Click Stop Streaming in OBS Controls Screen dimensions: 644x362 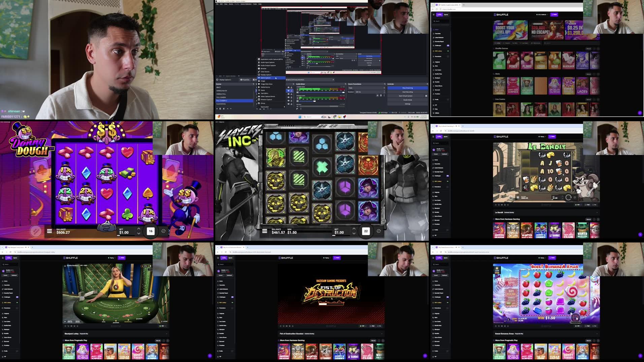[408, 88]
